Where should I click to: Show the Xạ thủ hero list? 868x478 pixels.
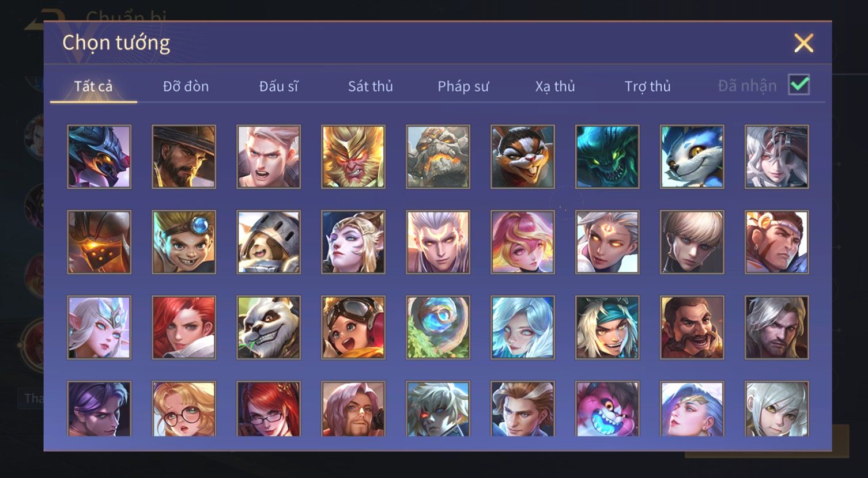(555, 86)
